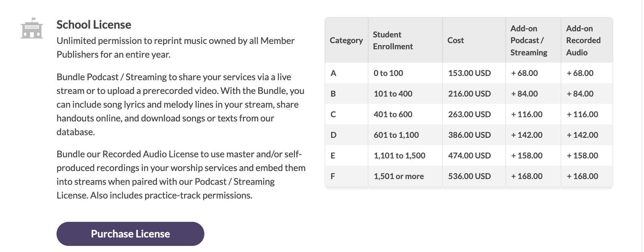Click the 0 to 100 enrollment cell

(388, 73)
